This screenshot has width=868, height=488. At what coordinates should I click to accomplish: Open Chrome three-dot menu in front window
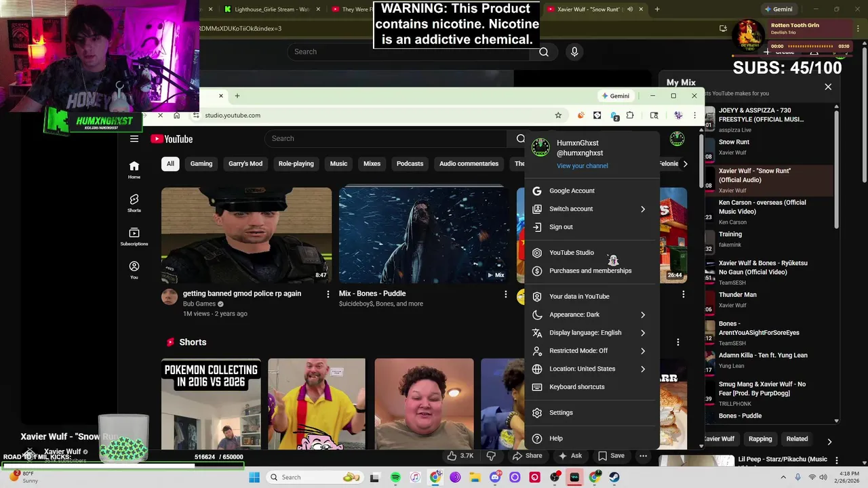tap(694, 115)
